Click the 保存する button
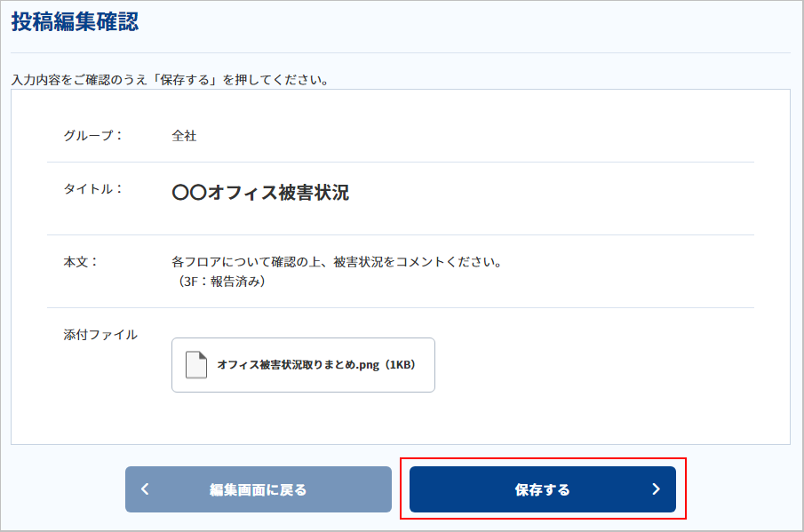Viewport: 804px width, 532px height. tap(543, 489)
